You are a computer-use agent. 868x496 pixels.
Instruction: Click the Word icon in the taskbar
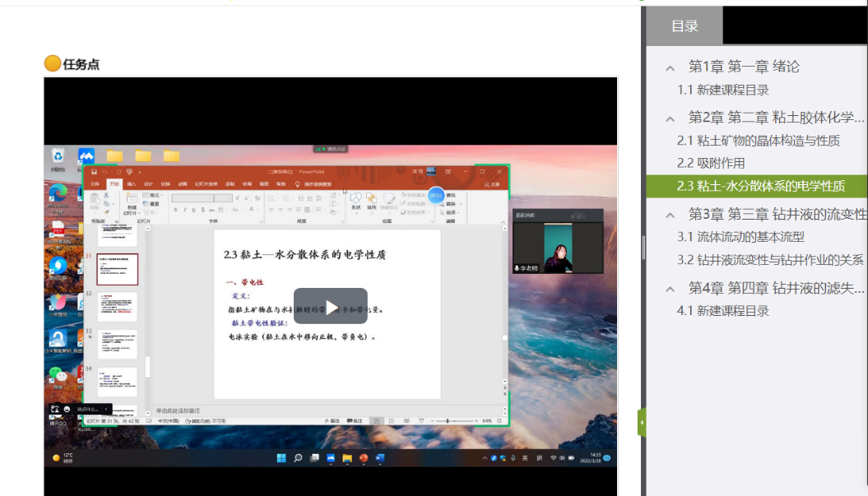point(380,458)
